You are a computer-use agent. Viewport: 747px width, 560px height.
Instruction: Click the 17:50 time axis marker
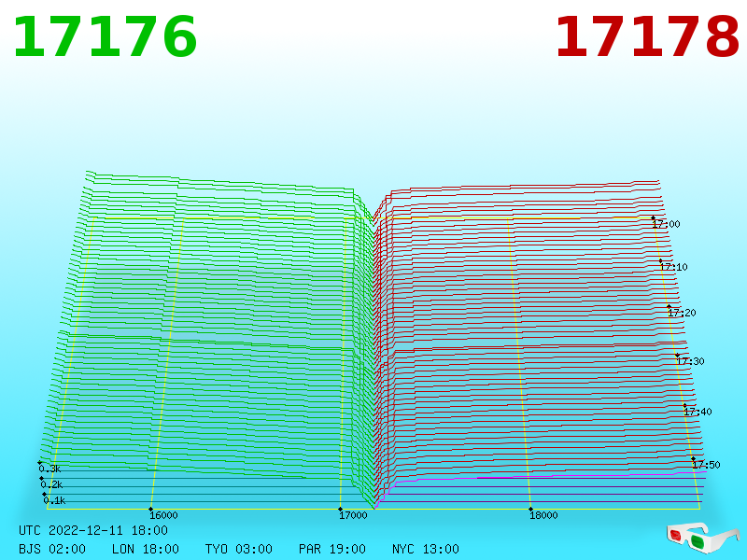706,464
